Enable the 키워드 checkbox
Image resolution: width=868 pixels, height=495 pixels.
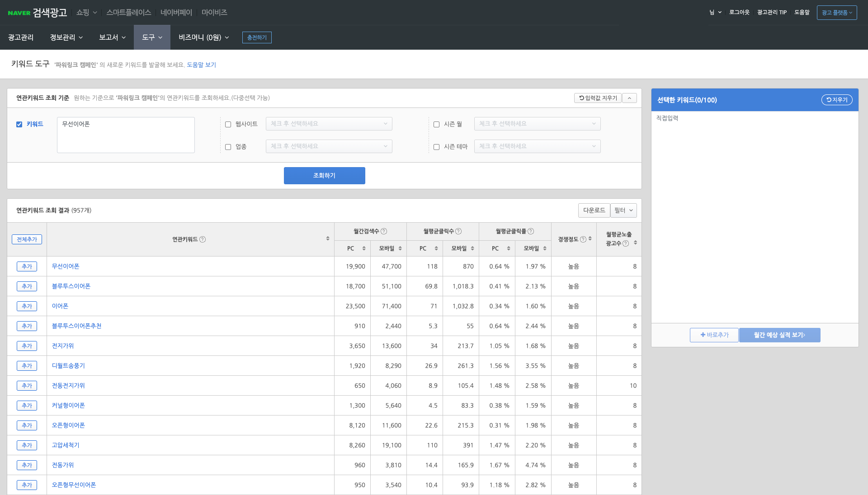pos(19,124)
